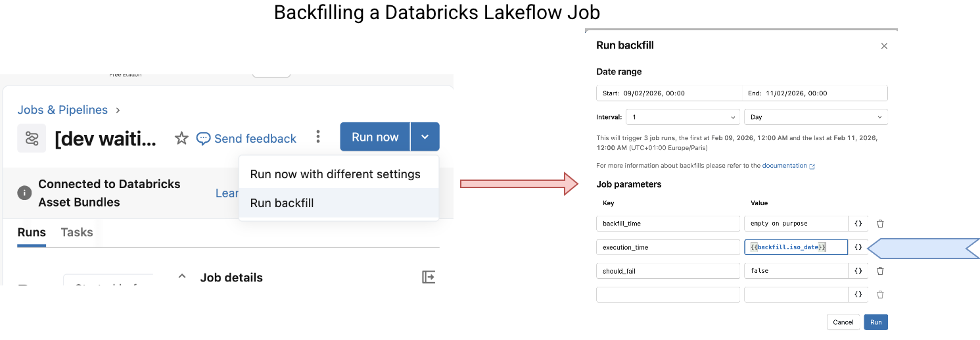Star the job as a favorite

point(181,138)
